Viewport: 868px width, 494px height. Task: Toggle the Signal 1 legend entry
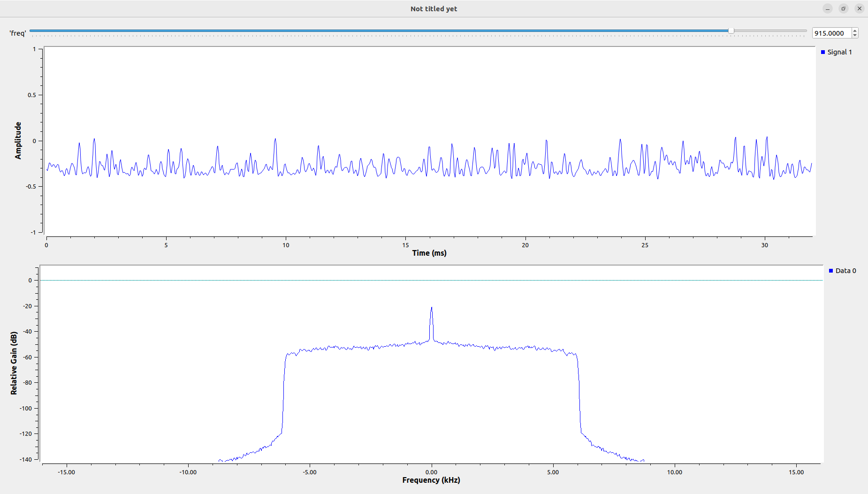pyautogui.click(x=837, y=52)
